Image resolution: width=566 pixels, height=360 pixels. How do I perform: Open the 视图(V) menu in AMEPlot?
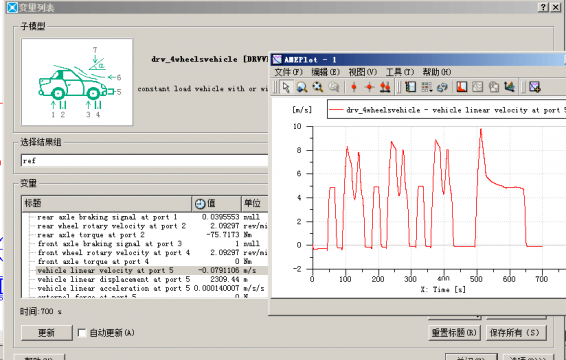click(x=362, y=72)
